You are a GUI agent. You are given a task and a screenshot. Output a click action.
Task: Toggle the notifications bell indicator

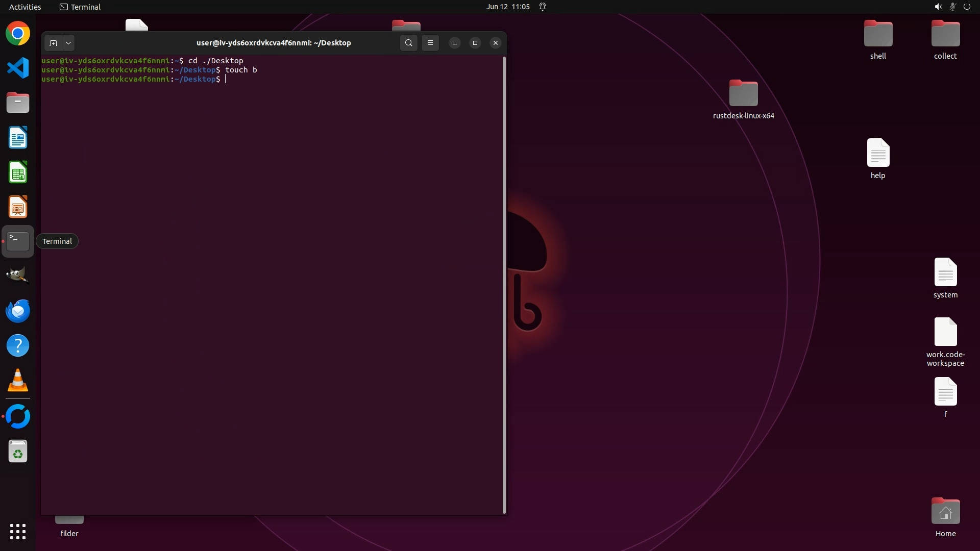tap(543, 7)
